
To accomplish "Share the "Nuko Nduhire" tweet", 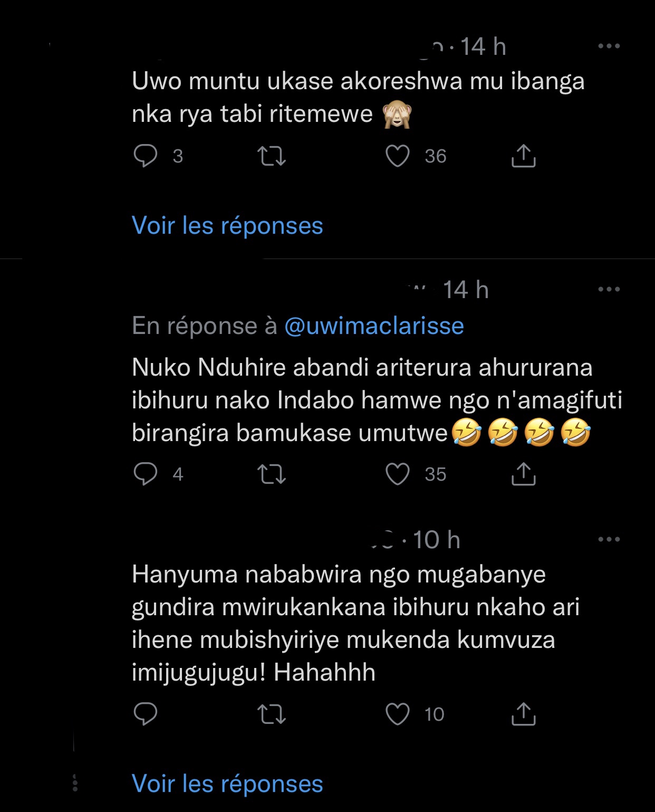I will [x=523, y=474].
